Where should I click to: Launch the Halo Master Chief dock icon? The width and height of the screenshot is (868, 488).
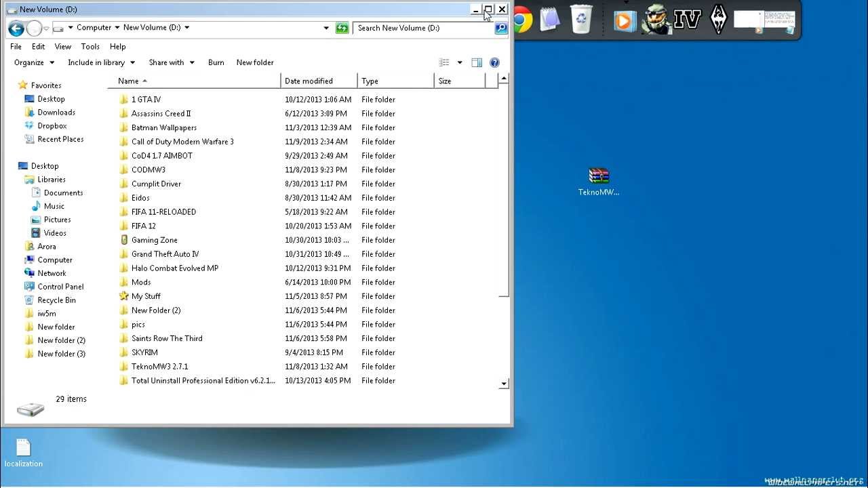(x=656, y=19)
